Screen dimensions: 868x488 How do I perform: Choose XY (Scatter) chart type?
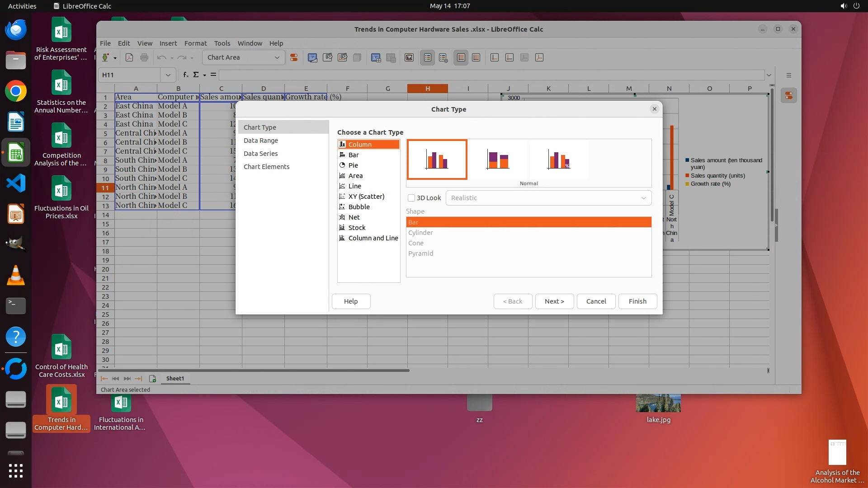point(366,197)
